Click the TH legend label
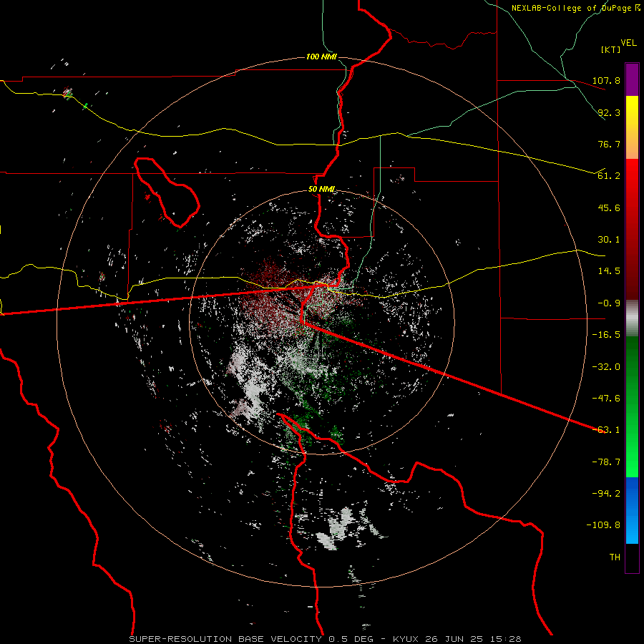Image resolution: width=644 pixels, height=644 pixels. pyautogui.click(x=615, y=557)
